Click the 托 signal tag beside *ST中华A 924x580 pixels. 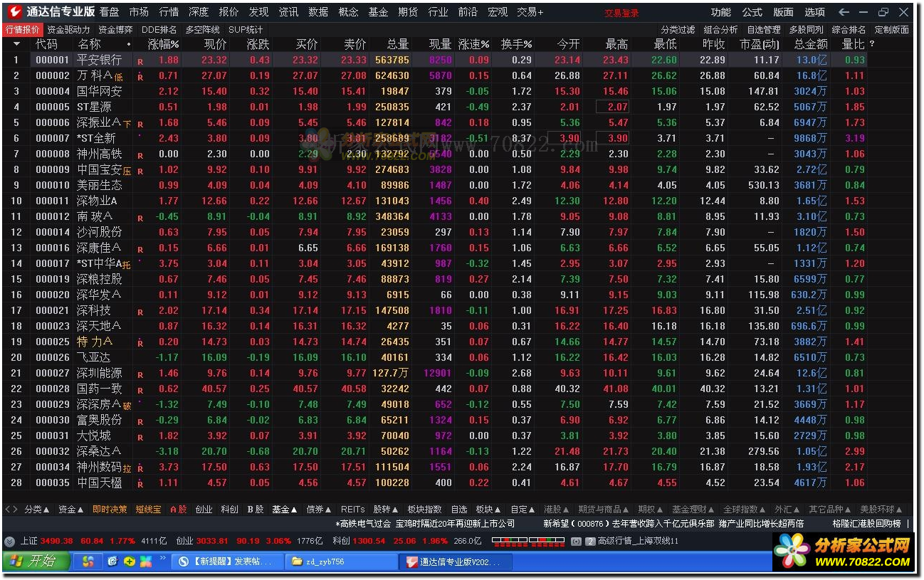click(127, 264)
